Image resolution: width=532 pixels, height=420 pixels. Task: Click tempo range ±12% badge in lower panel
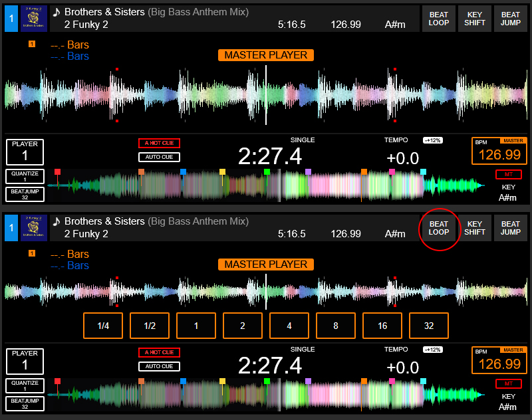tap(433, 350)
